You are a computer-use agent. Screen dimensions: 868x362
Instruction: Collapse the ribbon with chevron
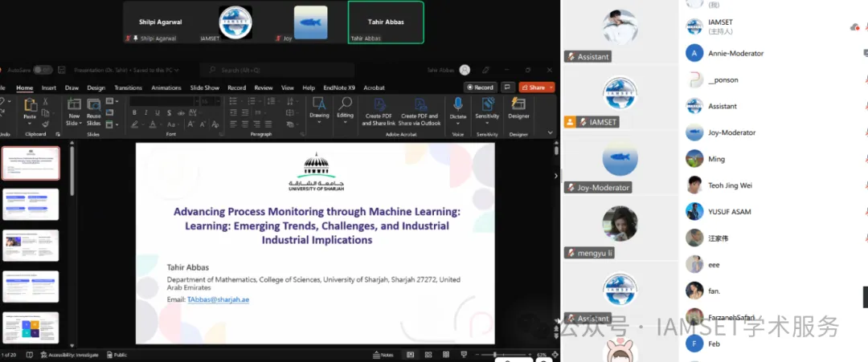click(x=550, y=132)
